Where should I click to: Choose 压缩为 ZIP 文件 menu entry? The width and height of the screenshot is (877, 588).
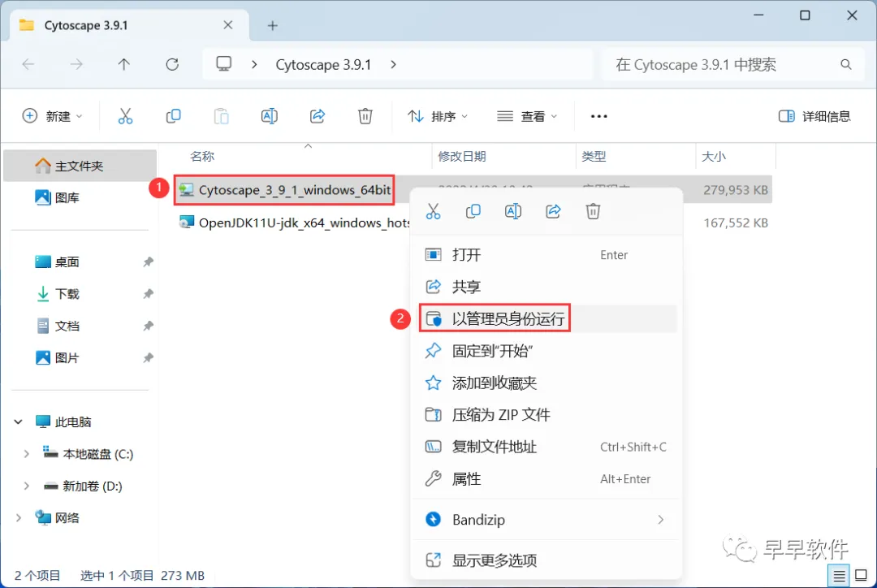[547, 414]
